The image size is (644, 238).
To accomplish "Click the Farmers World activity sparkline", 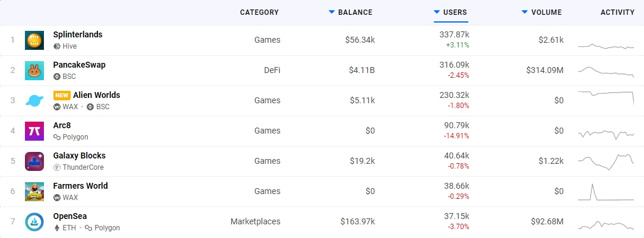I will click(606, 192).
